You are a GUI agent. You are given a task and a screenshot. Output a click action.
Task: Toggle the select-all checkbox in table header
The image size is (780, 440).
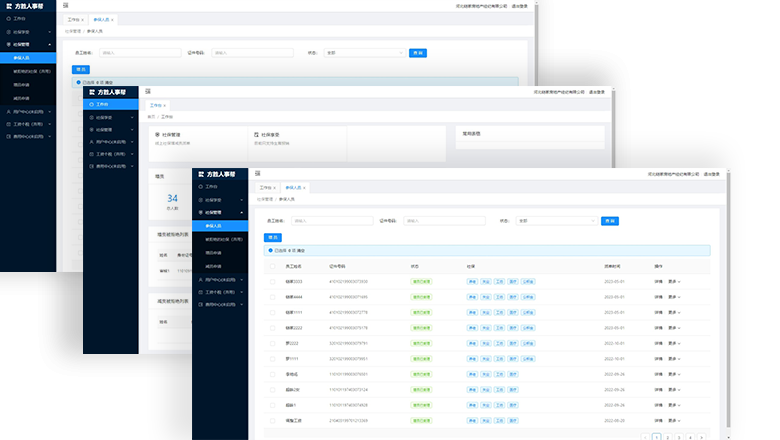coord(273,267)
